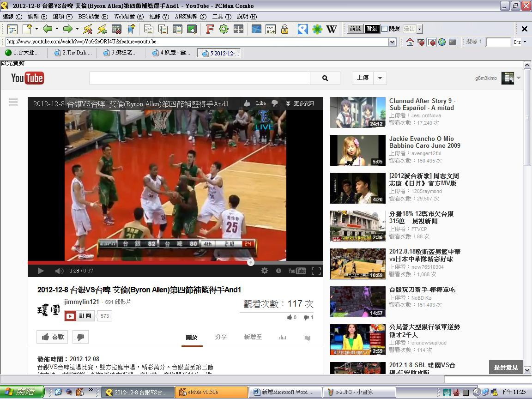Enter fullscreen mode in the video player
Image resolution: width=532 pixels, height=399 pixels.
pos(316,271)
